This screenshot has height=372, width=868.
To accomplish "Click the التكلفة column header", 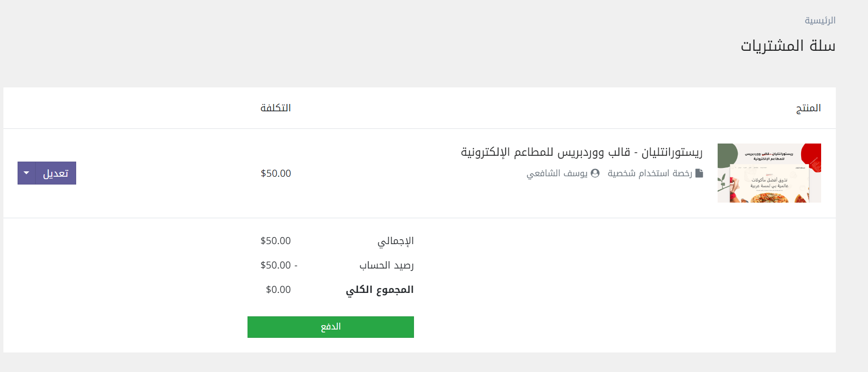I will click(275, 108).
